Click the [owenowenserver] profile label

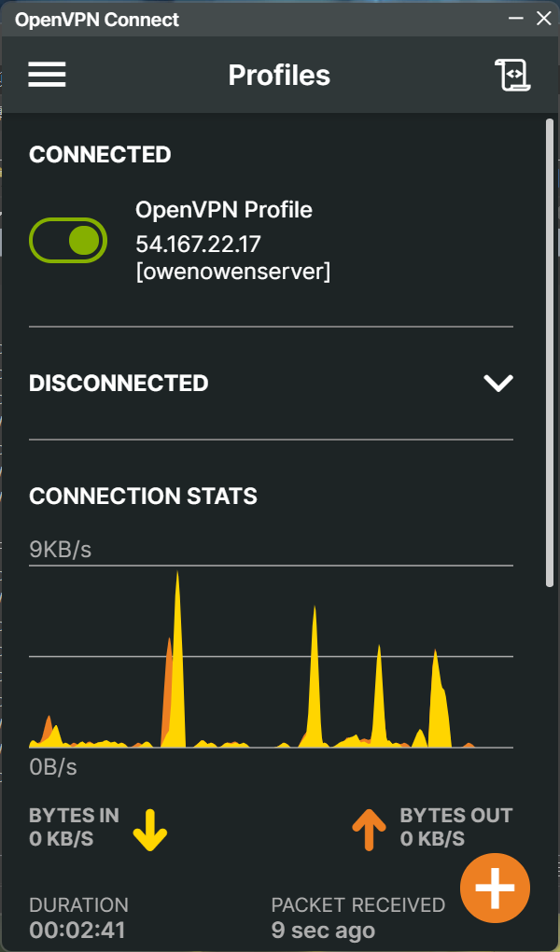(233, 272)
